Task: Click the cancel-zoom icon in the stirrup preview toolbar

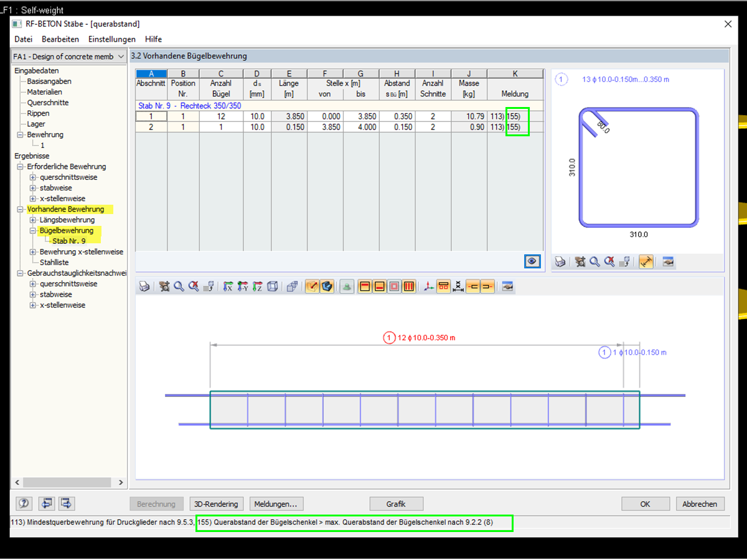Action: 610,262
